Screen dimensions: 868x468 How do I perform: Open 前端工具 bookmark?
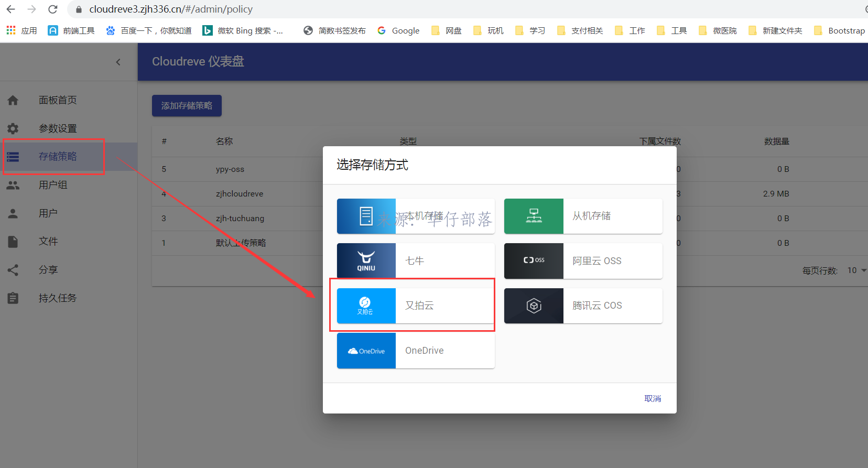click(71, 31)
